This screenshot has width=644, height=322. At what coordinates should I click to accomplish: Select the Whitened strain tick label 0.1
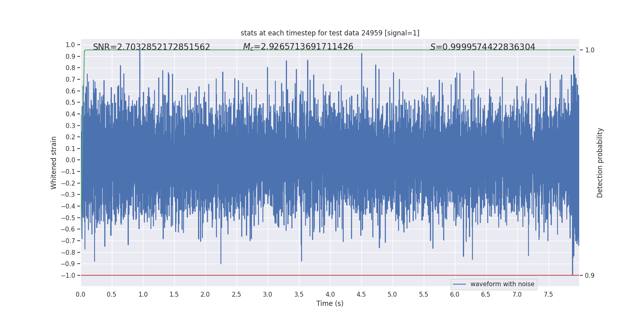70,149
